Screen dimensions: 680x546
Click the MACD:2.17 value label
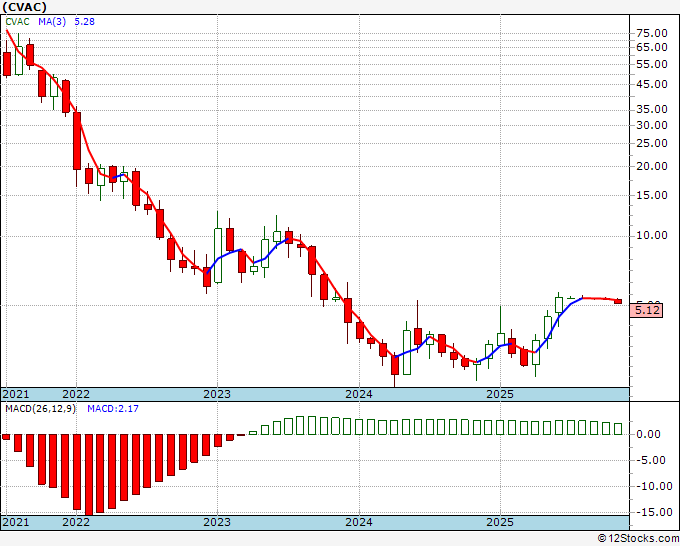[113, 409]
